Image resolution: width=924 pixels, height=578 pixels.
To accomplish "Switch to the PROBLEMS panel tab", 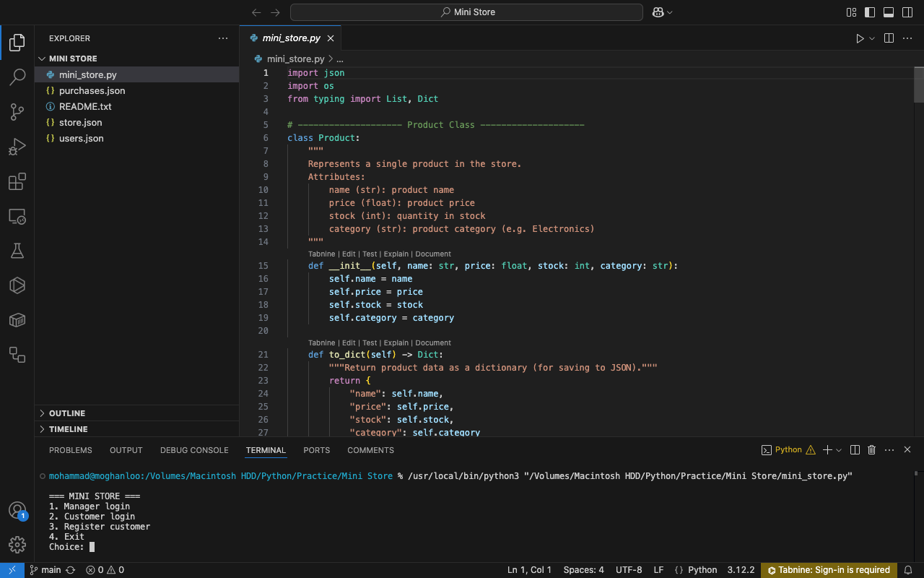I will click(71, 450).
